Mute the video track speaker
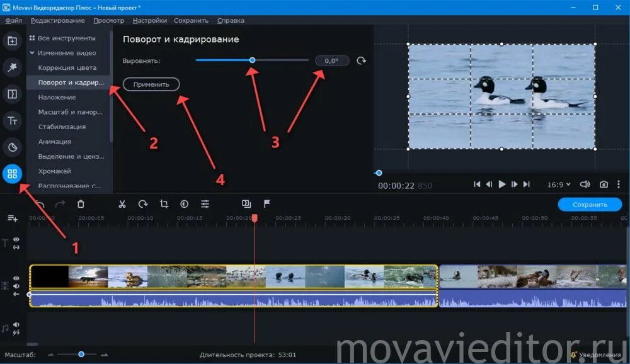This screenshot has width=630, height=364. 16,286
